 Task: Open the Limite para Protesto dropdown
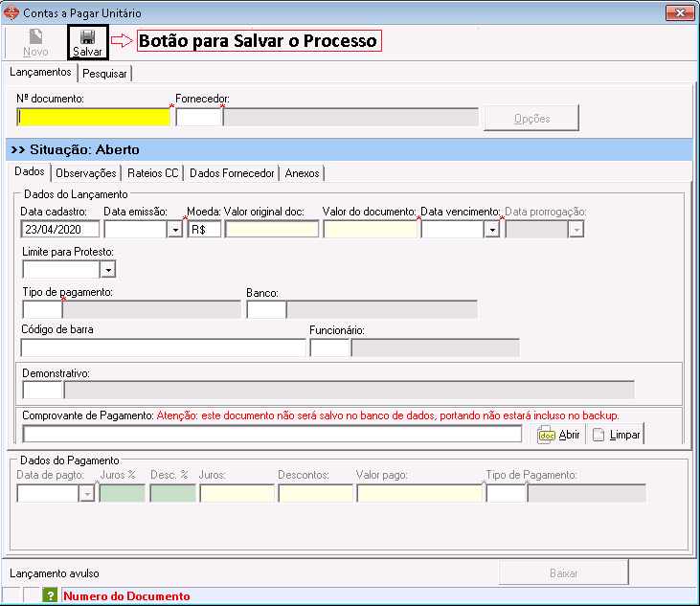tap(107, 270)
